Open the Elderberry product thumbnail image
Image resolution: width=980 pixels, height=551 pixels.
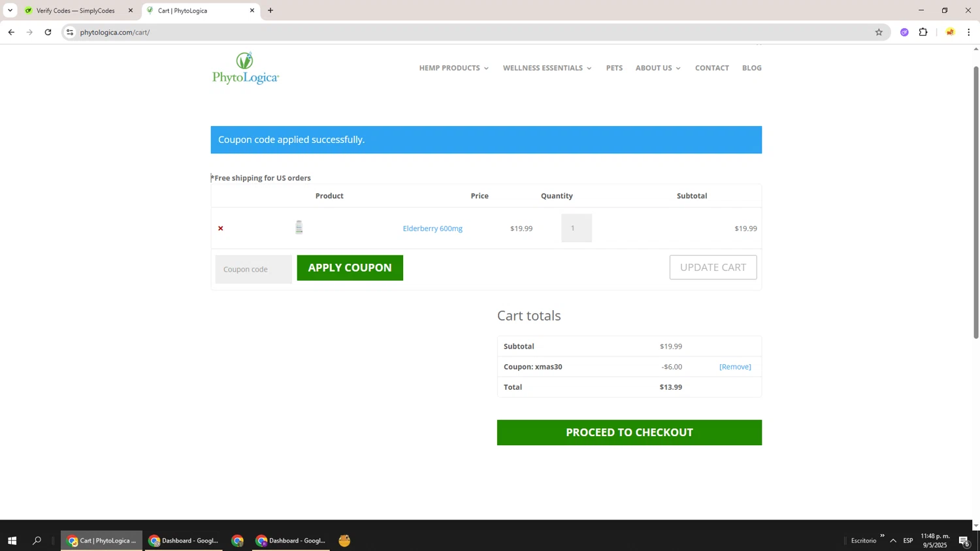[299, 227]
